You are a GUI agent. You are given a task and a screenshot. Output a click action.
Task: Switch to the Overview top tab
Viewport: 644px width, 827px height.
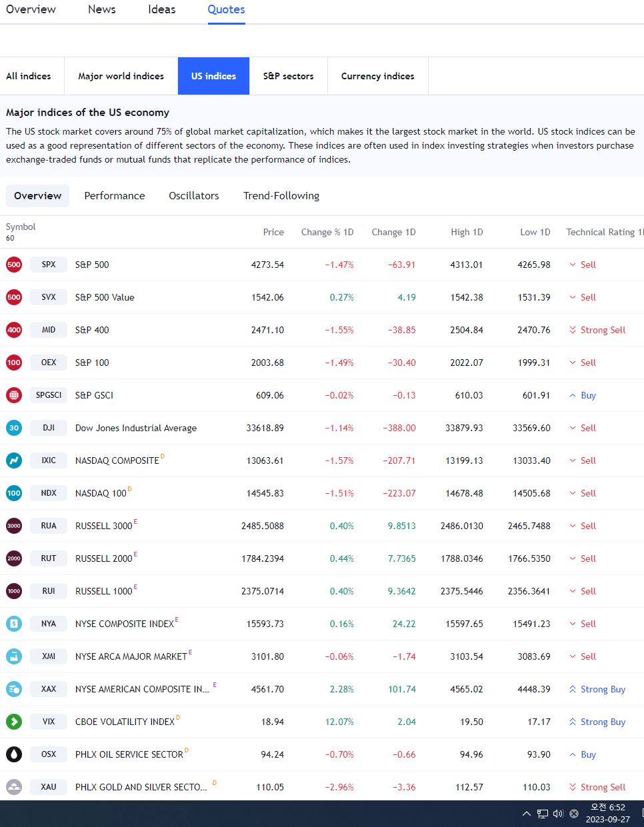tap(31, 9)
